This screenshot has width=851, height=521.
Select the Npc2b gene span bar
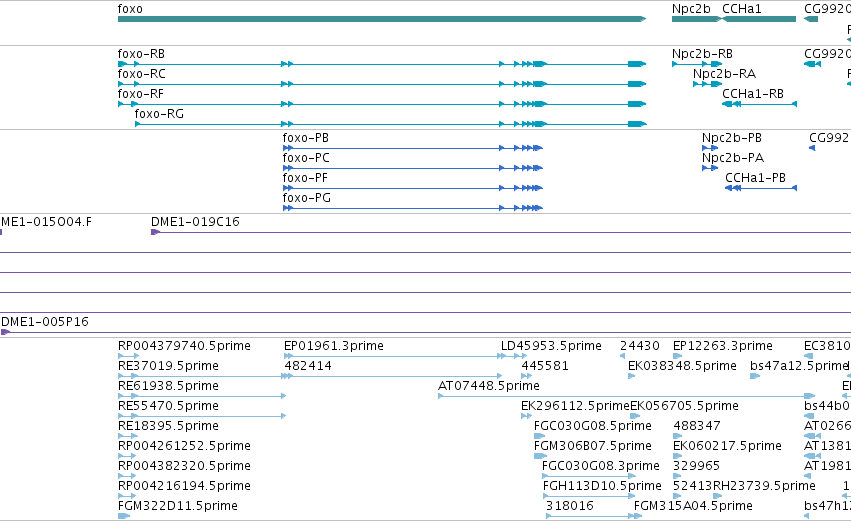696,19
